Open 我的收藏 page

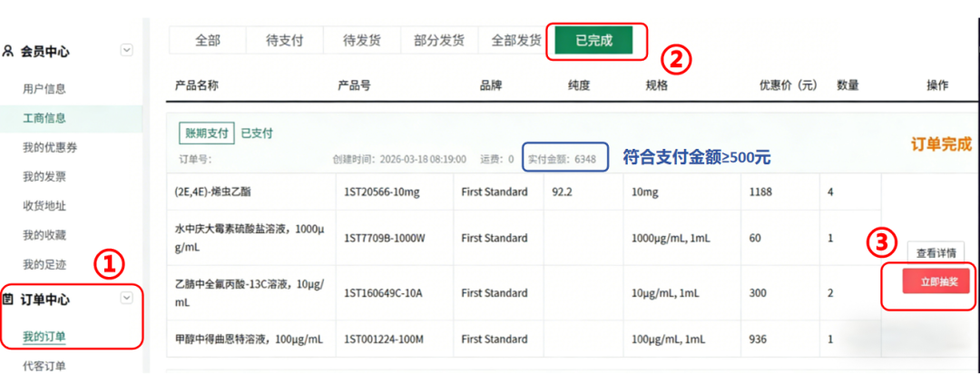click(44, 236)
